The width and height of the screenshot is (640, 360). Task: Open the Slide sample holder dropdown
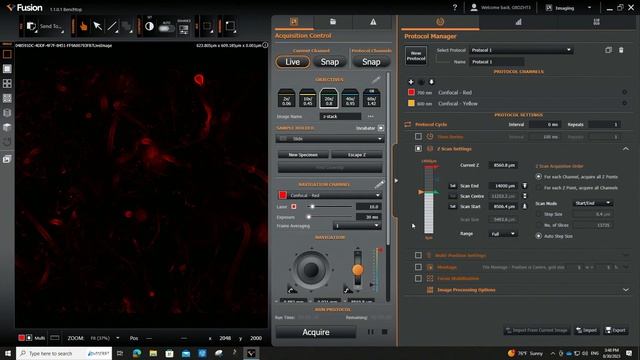click(329, 139)
